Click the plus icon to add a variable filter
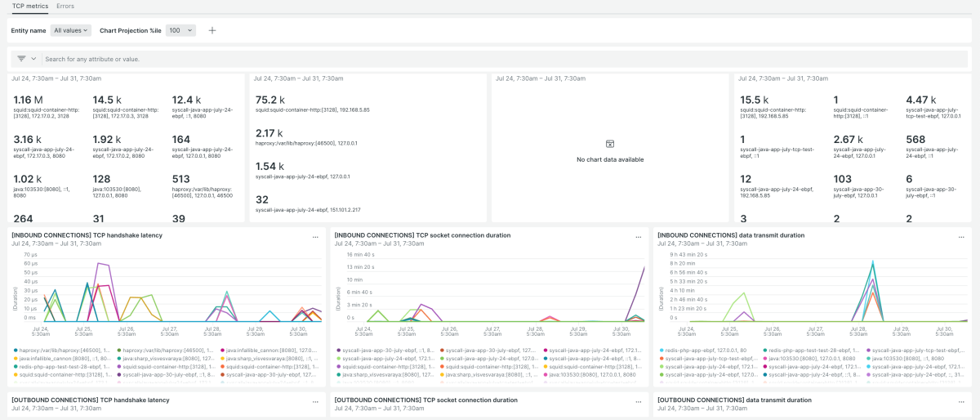This screenshot has height=420, width=980. [x=212, y=30]
